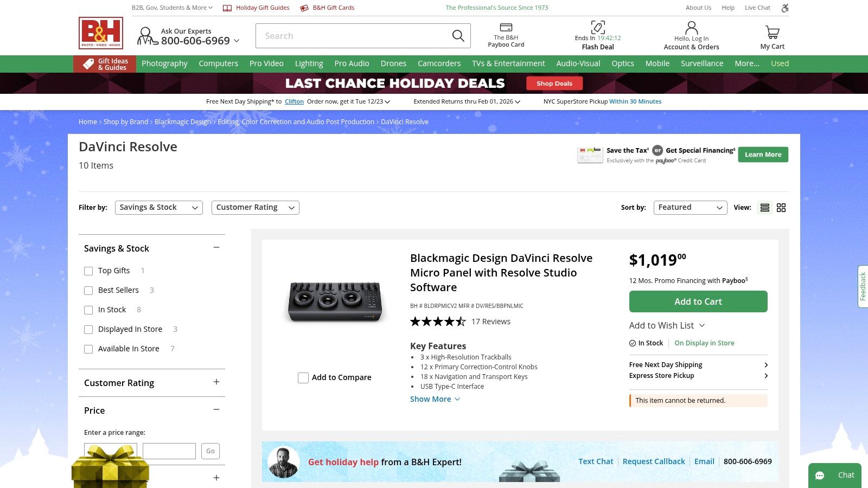
Task: Click the Add to Cart button
Action: click(698, 301)
